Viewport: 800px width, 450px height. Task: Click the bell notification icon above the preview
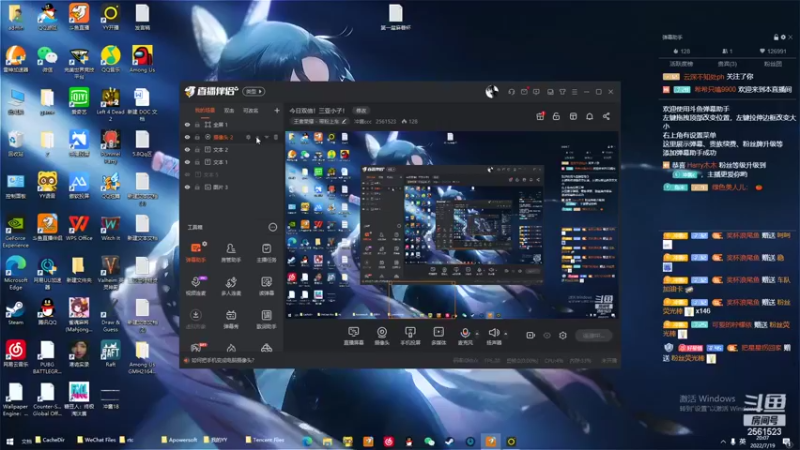[x=589, y=116]
